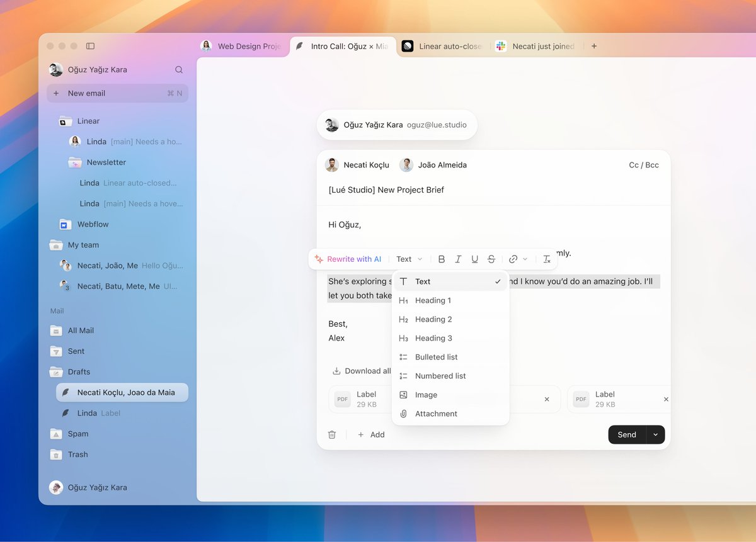Remove the middle attachment with X
Image resolution: width=756 pixels, height=542 pixels.
pos(547,399)
